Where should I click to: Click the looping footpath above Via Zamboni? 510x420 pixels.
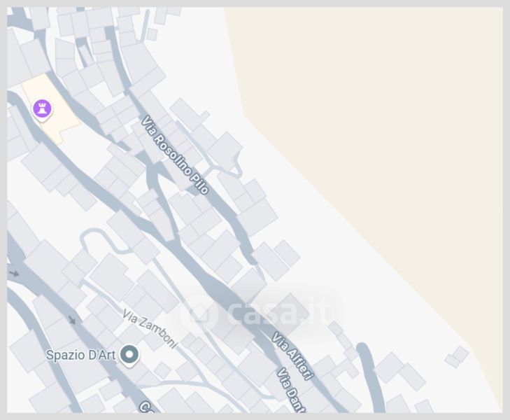pos(97,239)
